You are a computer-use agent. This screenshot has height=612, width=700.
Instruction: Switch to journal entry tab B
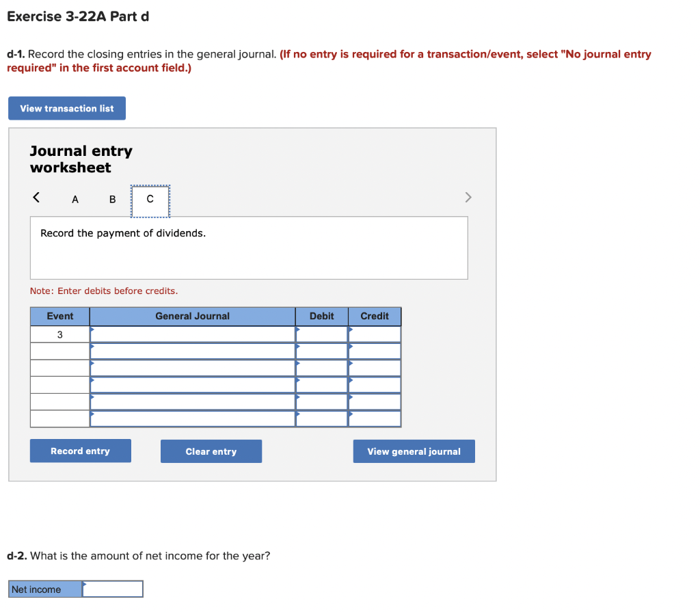click(112, 199)
